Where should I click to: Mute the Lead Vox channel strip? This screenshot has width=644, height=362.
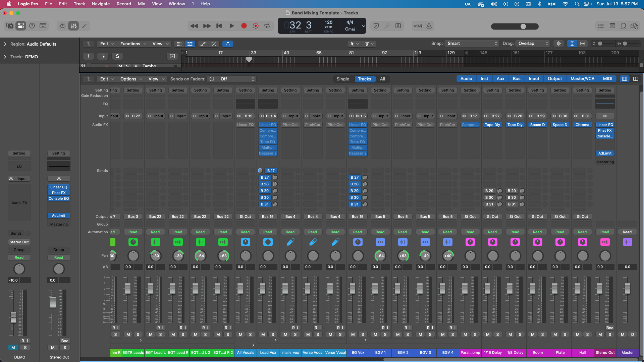click(x=263, y=334)
